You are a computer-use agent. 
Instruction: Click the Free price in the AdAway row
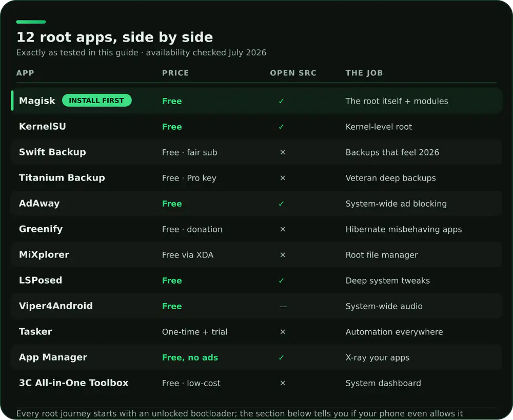[172, 204]
